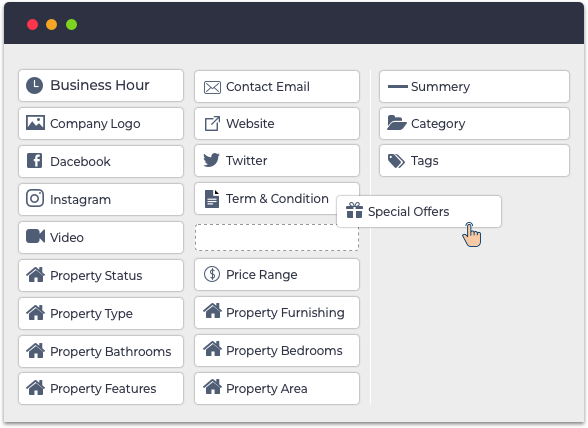The image size is (588, 428).
Task: Click the Property Area field
Action: tap(277, 388)
